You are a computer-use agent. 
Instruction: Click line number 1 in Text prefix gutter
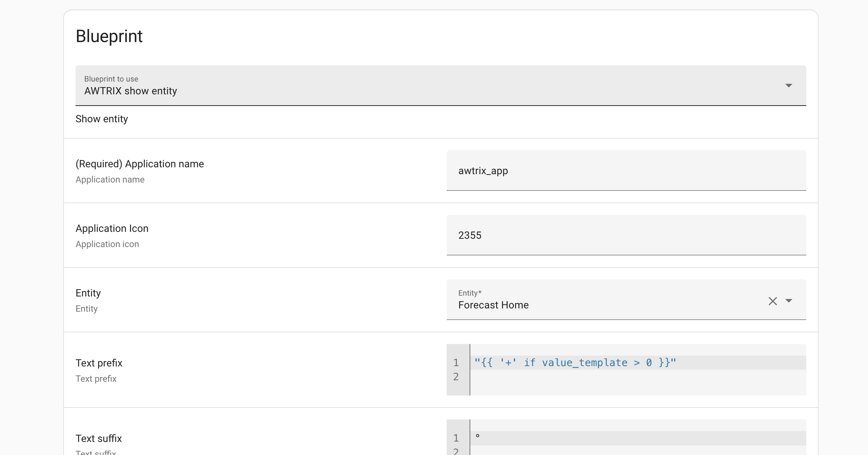(x=456, y=362)
